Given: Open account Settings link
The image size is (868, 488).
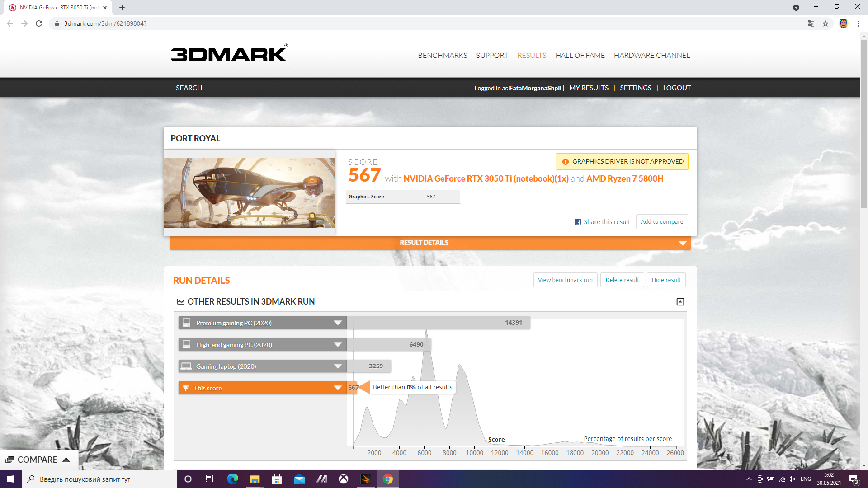Looking at the screenshot, I should [x=636, y=88].
